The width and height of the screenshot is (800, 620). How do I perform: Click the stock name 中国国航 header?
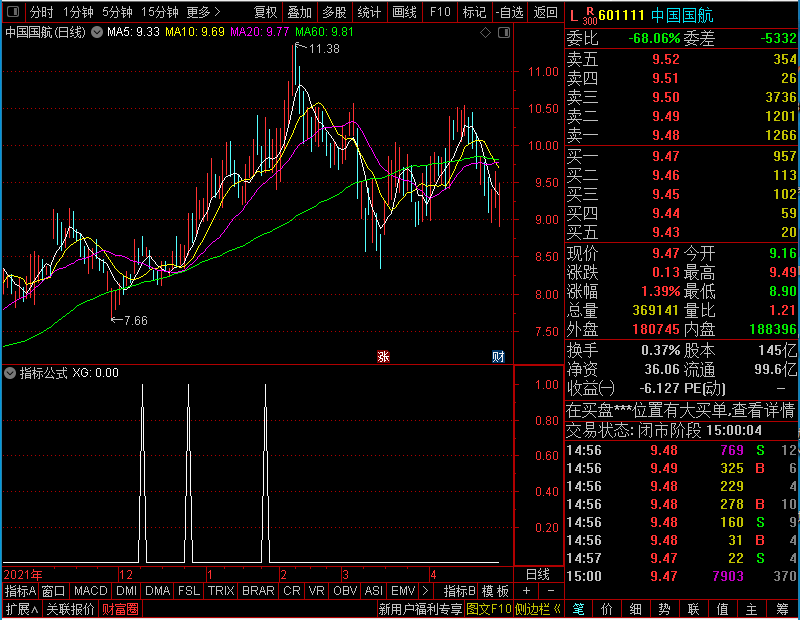point(682,16)
